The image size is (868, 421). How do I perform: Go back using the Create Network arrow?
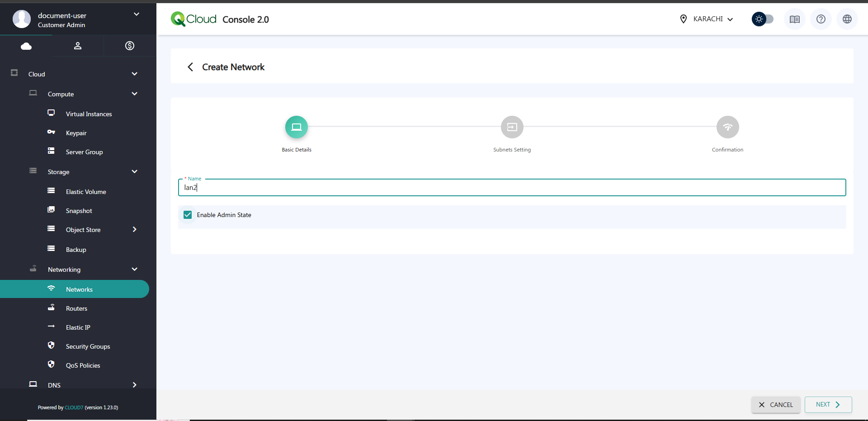click(x=190, y=67)
